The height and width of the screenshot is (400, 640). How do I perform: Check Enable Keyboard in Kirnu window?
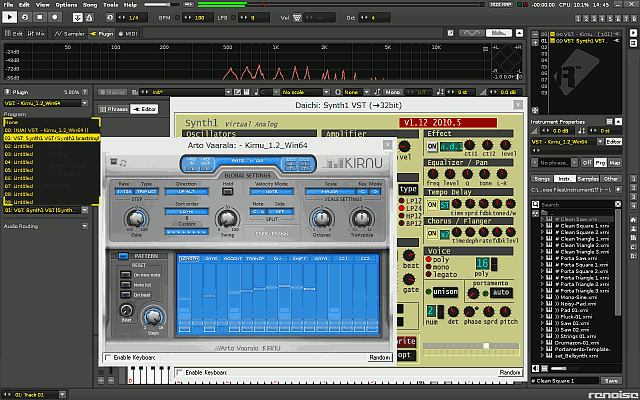coord(108,358)
